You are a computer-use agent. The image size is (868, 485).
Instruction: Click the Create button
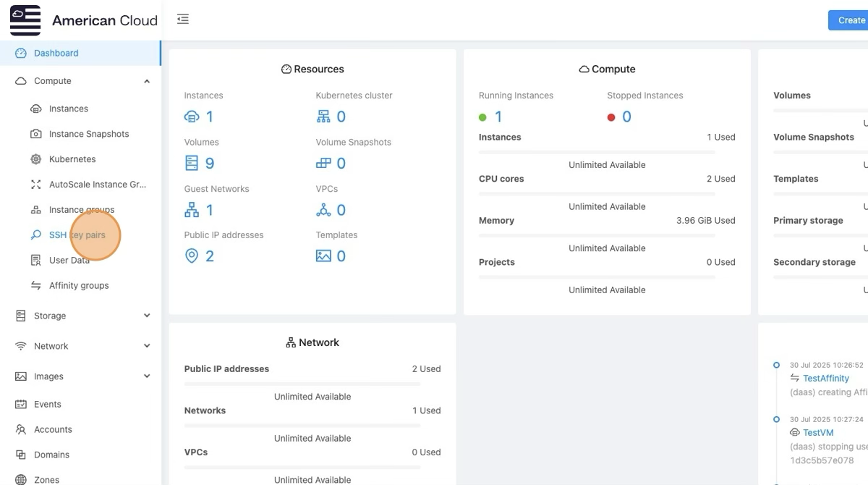point(851,20)
